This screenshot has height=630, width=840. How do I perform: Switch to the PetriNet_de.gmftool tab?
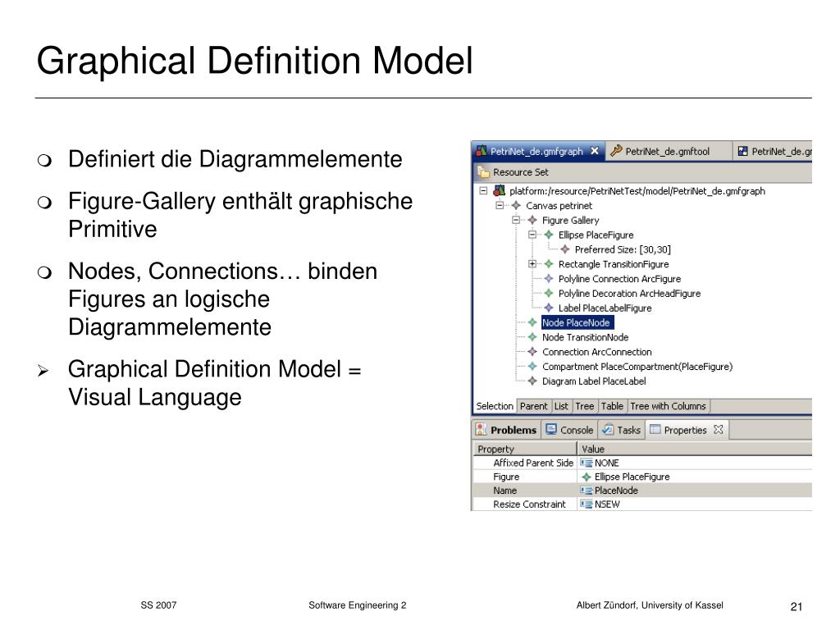click(668, 151)
